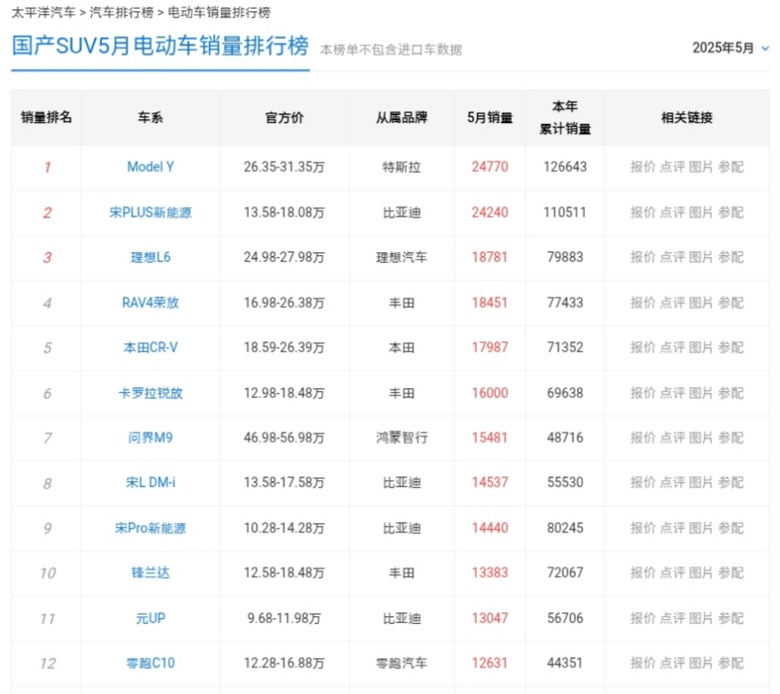The image size is (780, 694).
Task: Open the 零跑C10 car series link
Action: click(150, 663)
